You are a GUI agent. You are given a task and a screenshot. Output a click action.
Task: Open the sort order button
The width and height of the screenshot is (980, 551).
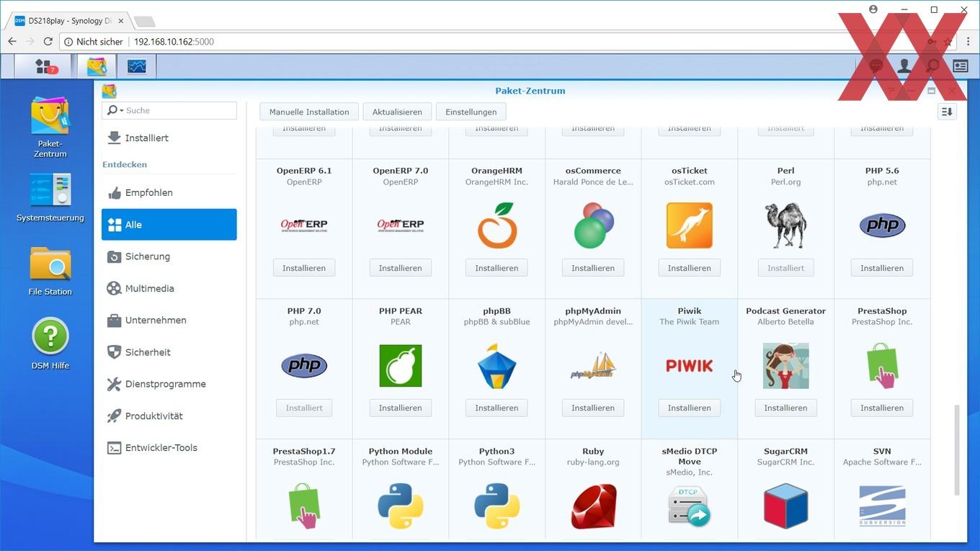tap(947, 112)
